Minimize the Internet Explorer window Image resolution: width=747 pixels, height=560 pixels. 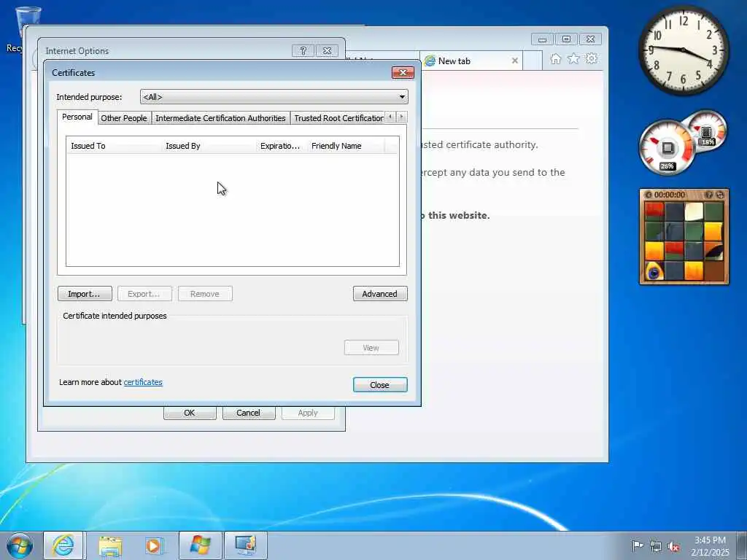[x=542, y=39]
